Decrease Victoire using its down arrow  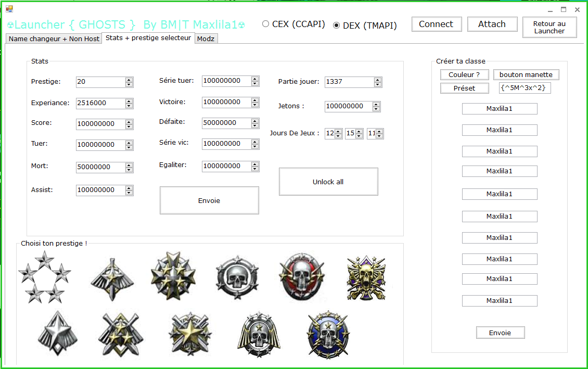pyautogui.click(x=255, y=105)
